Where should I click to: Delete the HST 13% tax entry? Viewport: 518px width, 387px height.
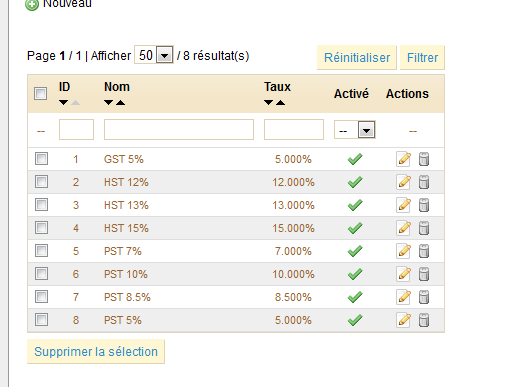424,205
